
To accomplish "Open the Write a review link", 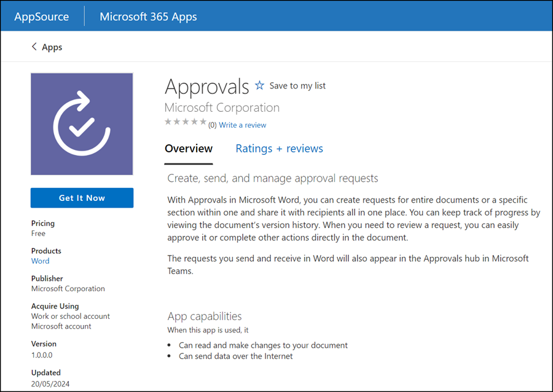I will point(242,125).
